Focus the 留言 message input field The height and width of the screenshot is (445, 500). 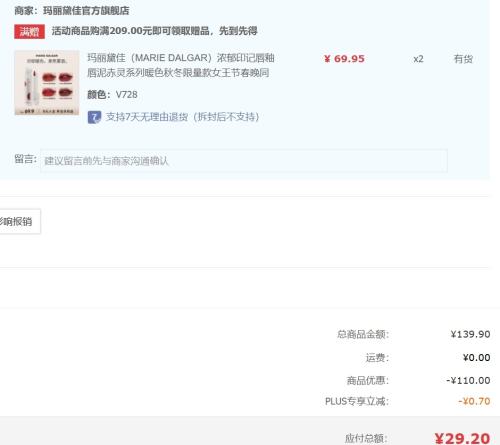pyautogui.click(x=244, y=161)
